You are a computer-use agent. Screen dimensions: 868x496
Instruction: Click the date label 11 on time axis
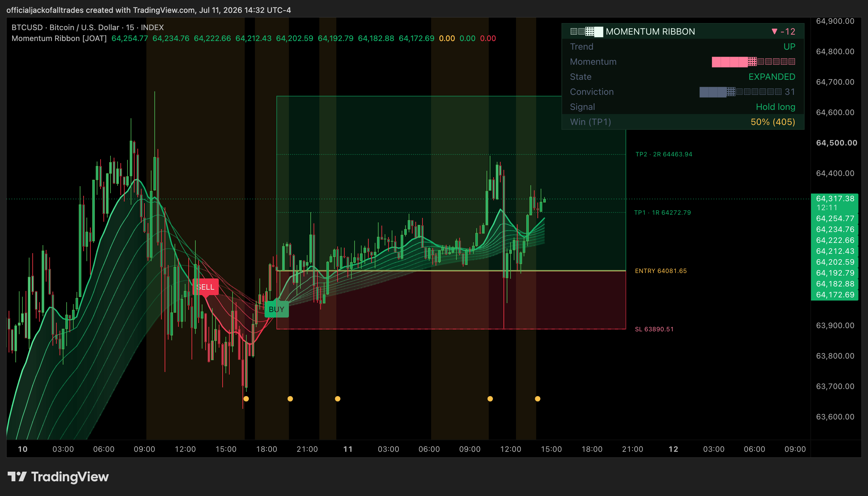click(x=348, y=449)
